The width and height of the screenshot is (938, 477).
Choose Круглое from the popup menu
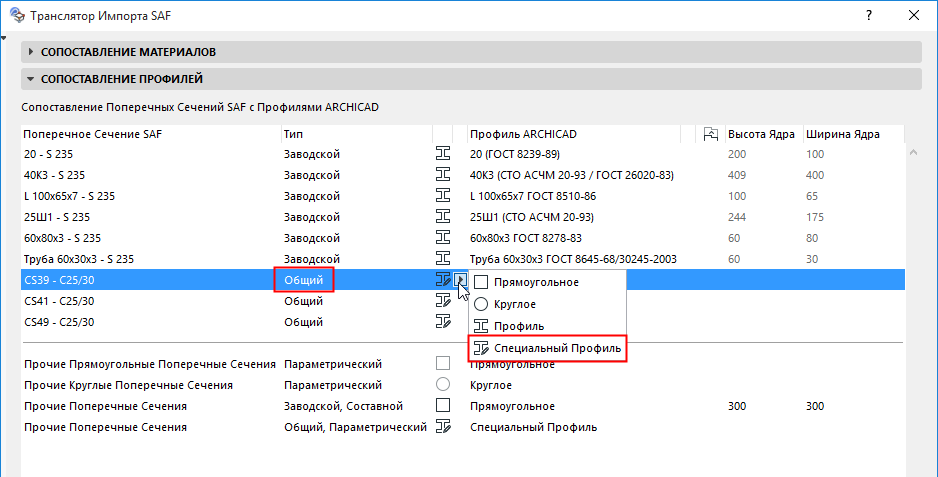pyautogui.click(x=547, y=304)
